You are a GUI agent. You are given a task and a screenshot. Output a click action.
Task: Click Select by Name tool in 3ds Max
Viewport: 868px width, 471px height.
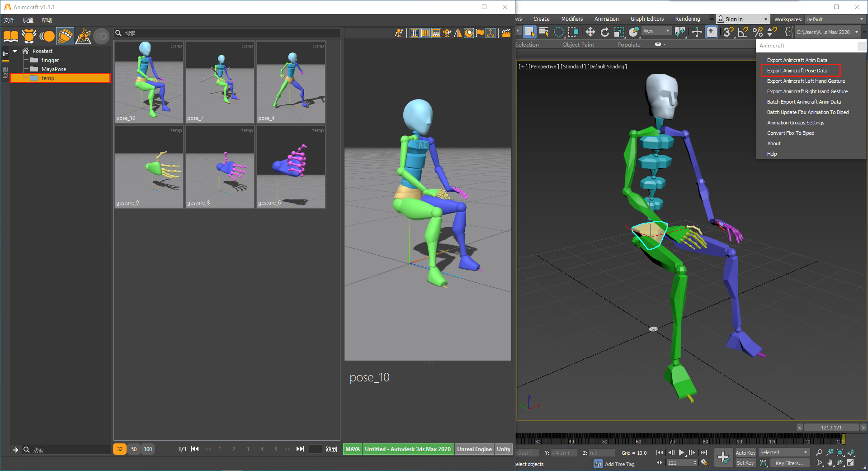pyautogui.click(x=544, y=32)
